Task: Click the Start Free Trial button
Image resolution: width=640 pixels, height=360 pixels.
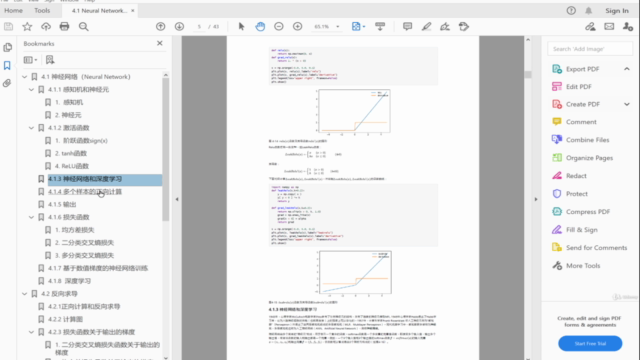Action: coord(590,343)
